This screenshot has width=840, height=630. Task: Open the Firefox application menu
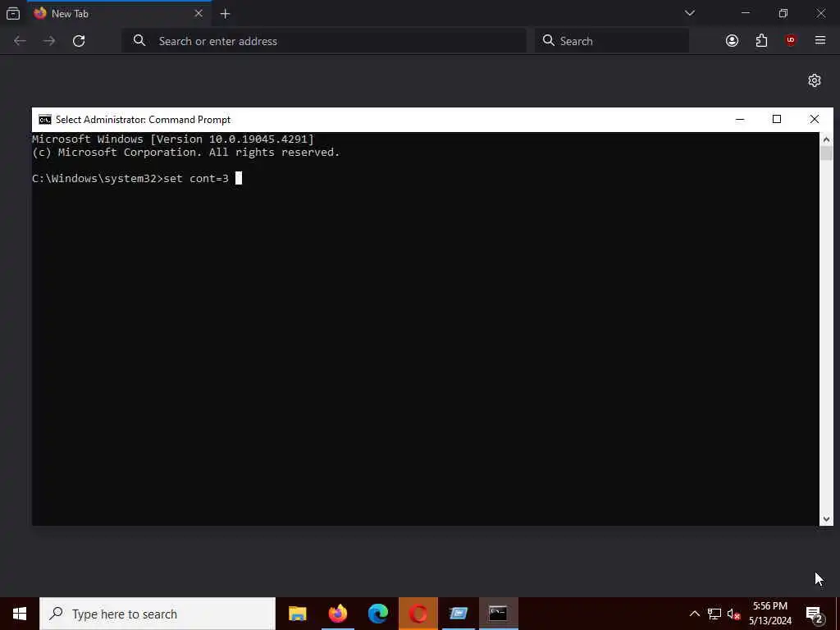tap(820, 41)
